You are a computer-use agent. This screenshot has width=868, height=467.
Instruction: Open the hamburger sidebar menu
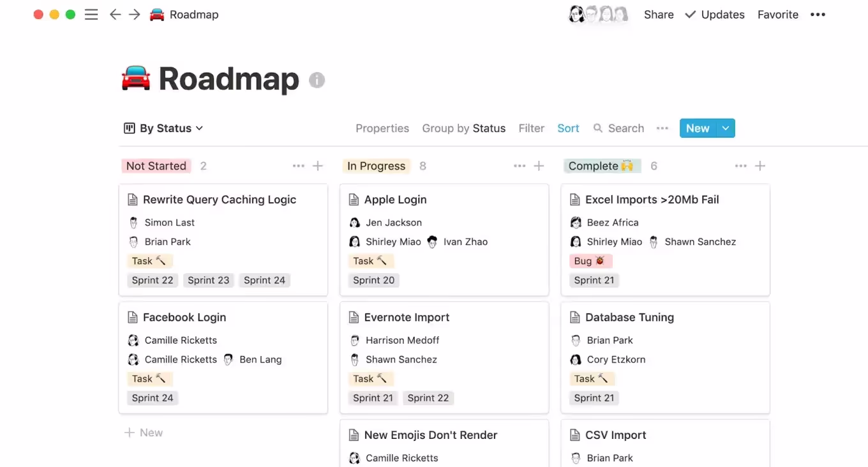click(x=91, y=15)
